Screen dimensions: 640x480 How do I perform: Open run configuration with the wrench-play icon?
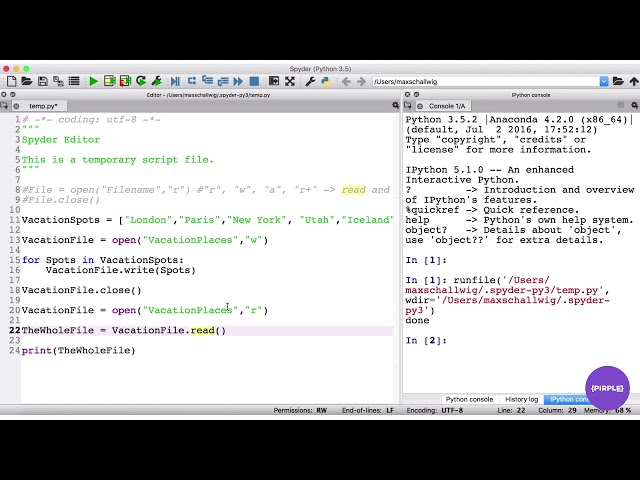[156, 81]
